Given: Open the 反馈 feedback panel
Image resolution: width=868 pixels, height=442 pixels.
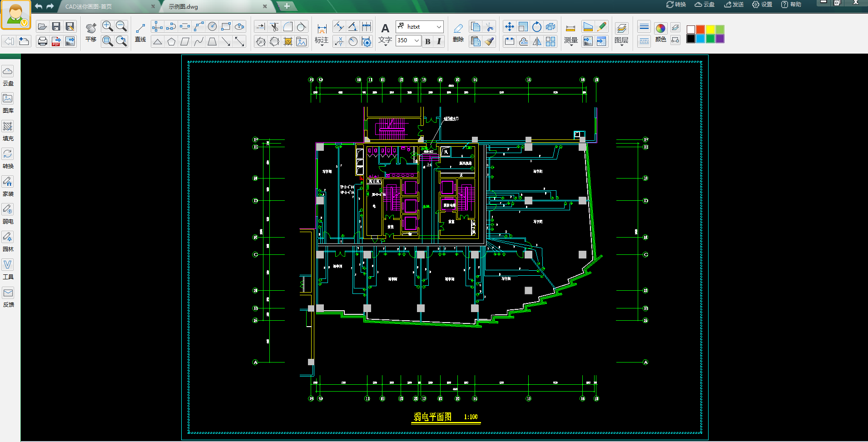Looking at the screenshot, I should pyautogui.click(x=8, y=298).
